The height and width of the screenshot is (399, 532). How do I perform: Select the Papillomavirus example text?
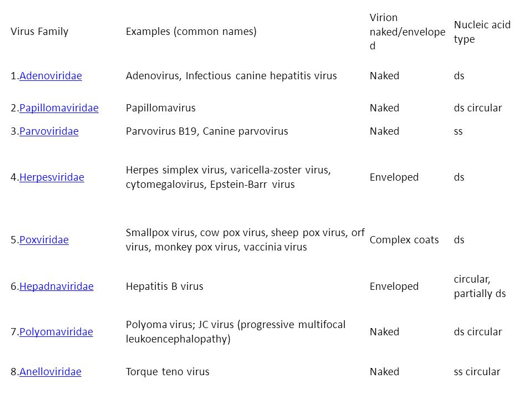161,108
